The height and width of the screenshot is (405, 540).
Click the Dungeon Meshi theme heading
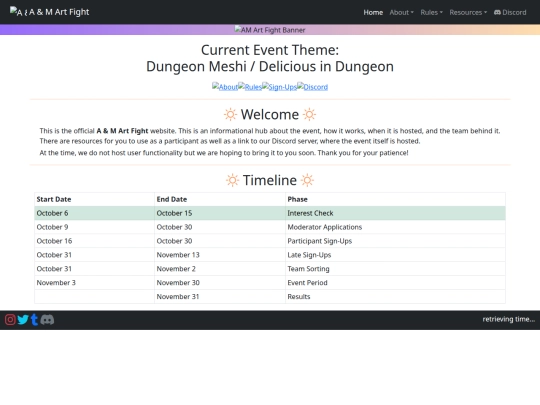270,66
